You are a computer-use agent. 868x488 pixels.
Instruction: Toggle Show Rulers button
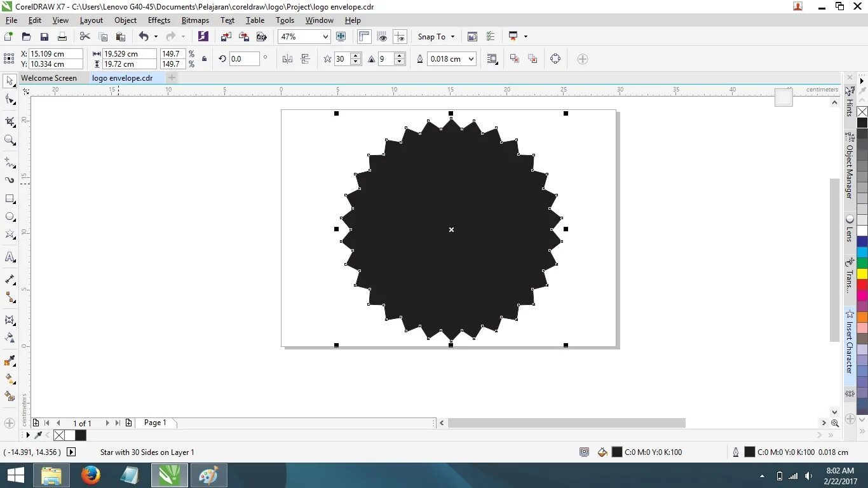(x=364, y=37)
